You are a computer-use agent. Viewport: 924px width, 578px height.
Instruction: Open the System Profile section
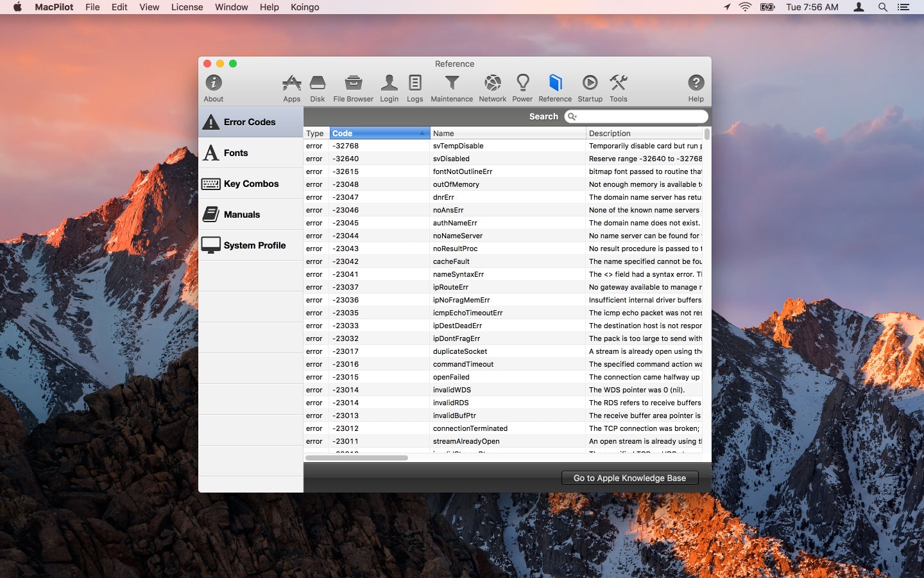250,245
